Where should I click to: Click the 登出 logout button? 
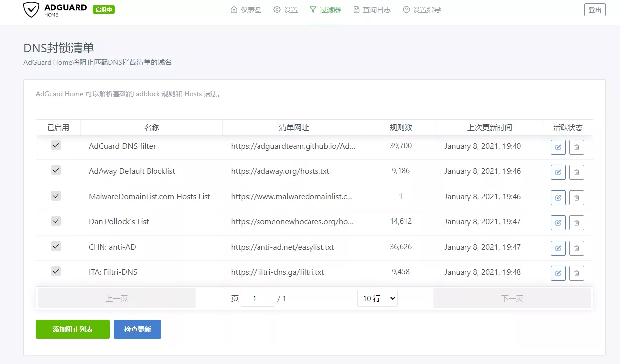coord(595,10)
